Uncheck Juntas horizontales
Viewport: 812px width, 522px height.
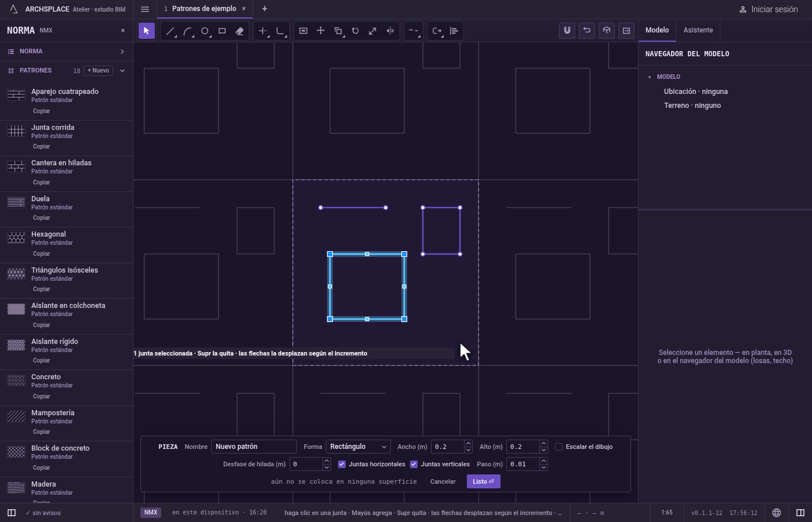pos(342,464)
